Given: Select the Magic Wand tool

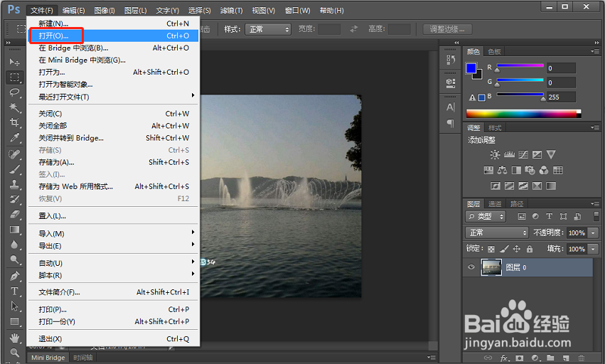Looking at the screenshot, I should pos(15,107).
